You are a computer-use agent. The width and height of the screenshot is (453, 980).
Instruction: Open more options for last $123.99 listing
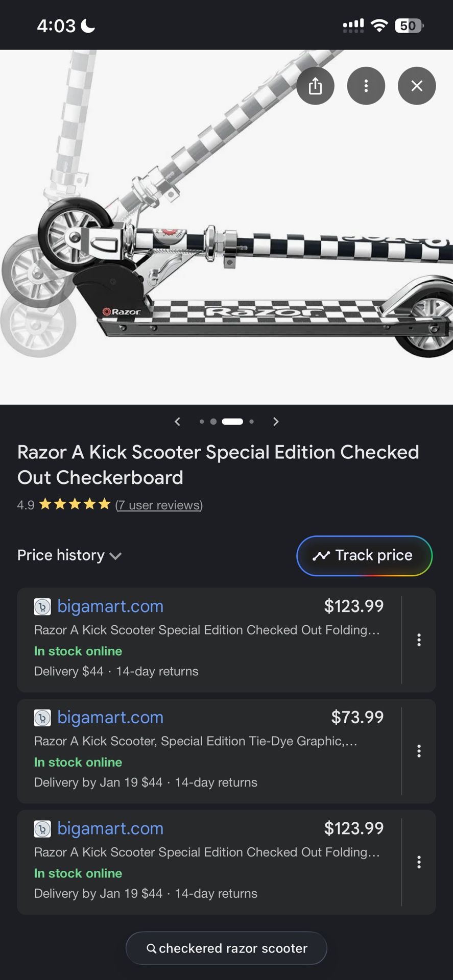[419, 862]
